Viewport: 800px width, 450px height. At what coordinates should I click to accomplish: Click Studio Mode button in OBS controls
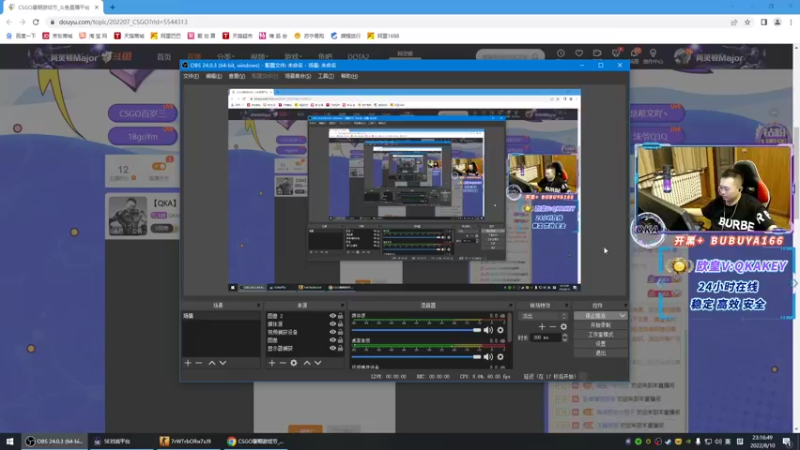pyautogui.click(x=601, y=335)
